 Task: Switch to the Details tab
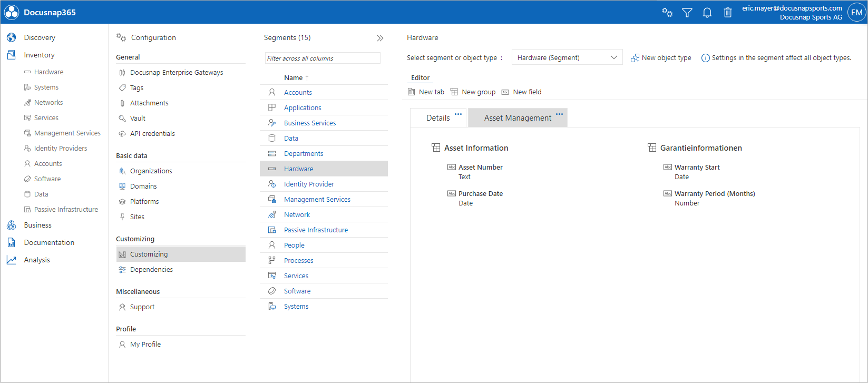click(438, 117)
